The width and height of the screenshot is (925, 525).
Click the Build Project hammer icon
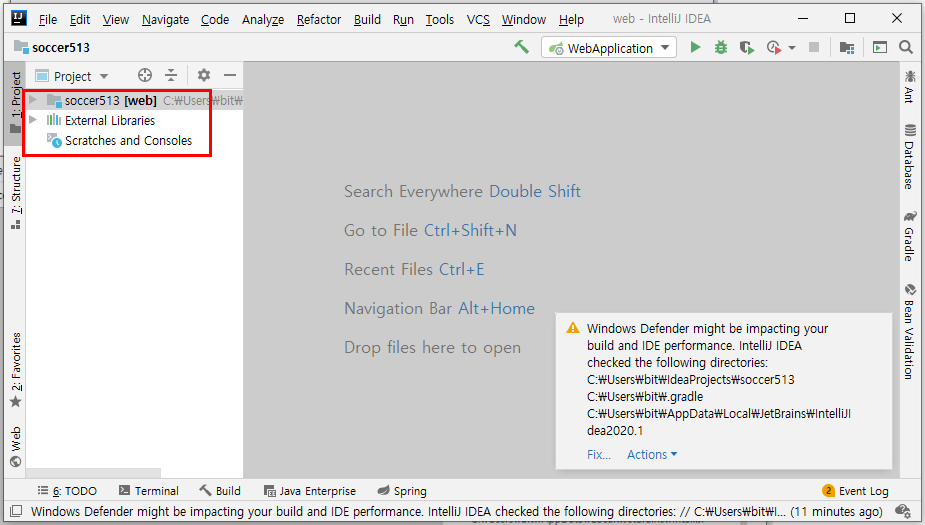(521, 47)
